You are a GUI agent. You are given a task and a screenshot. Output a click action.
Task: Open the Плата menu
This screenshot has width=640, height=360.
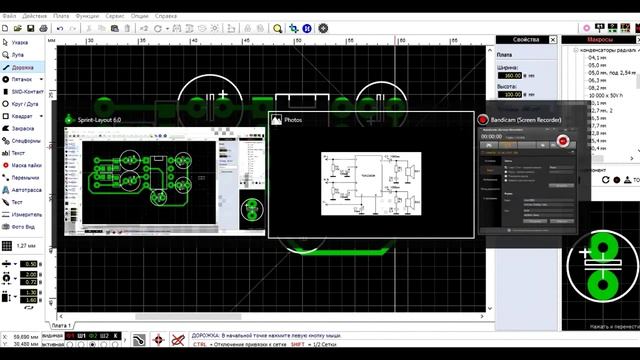(x=61, y=16)
